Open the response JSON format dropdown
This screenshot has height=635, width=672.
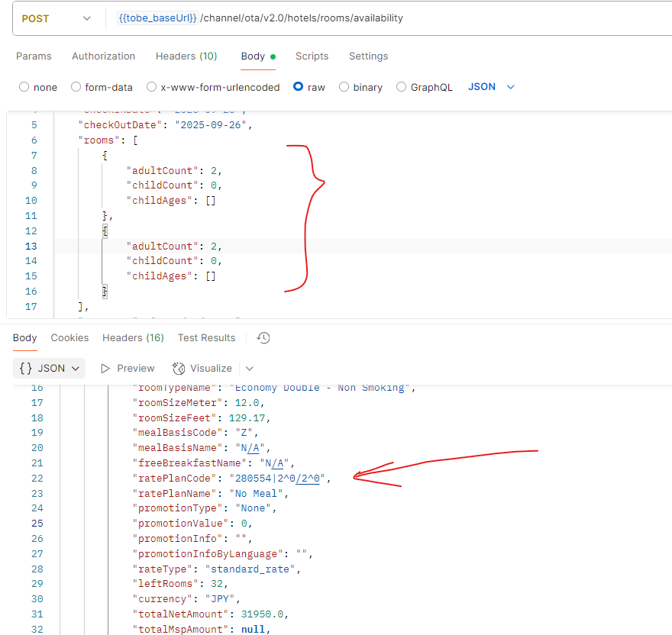pos(50,369)
